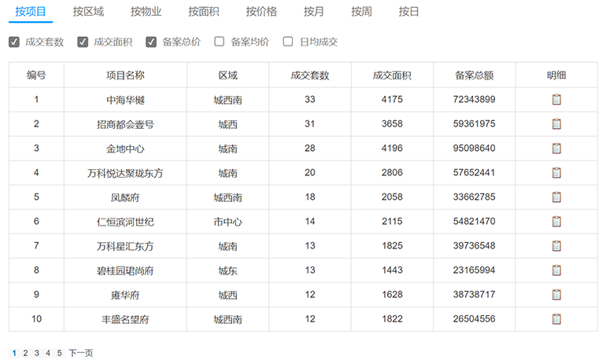Viewport: 606px width, 364px height.
Task: Click the 成交面积 column header
Action: pos(392,75)
